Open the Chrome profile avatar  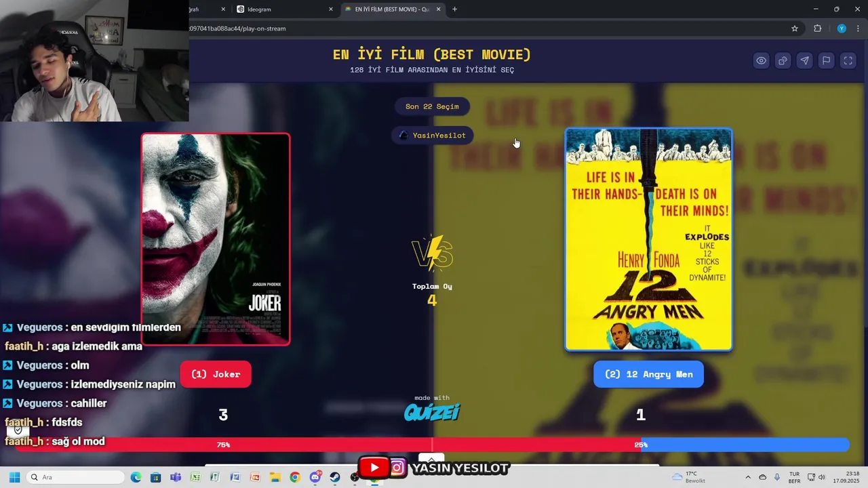(x=842, y=28)
